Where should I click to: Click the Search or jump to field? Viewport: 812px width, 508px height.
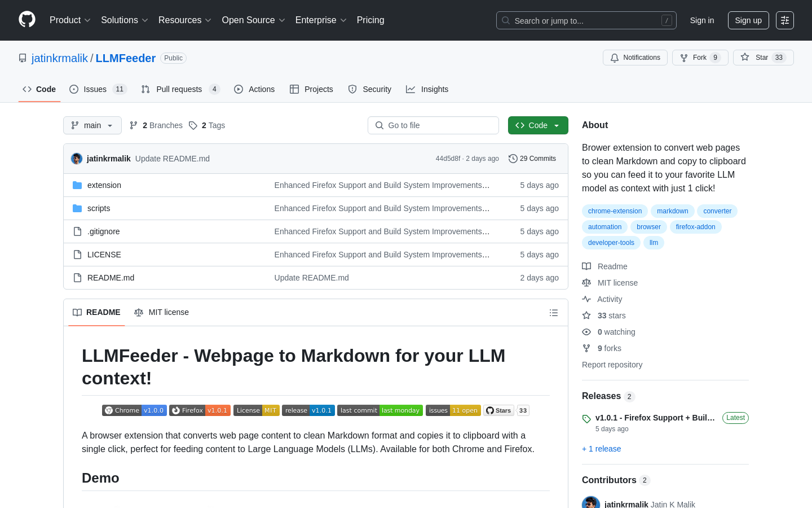coord(586,20)
